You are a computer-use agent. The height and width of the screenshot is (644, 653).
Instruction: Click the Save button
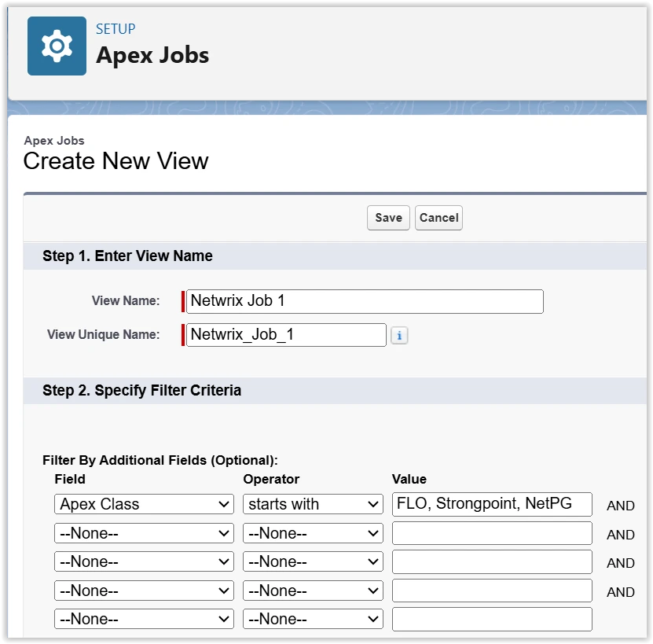click(388, 218)
